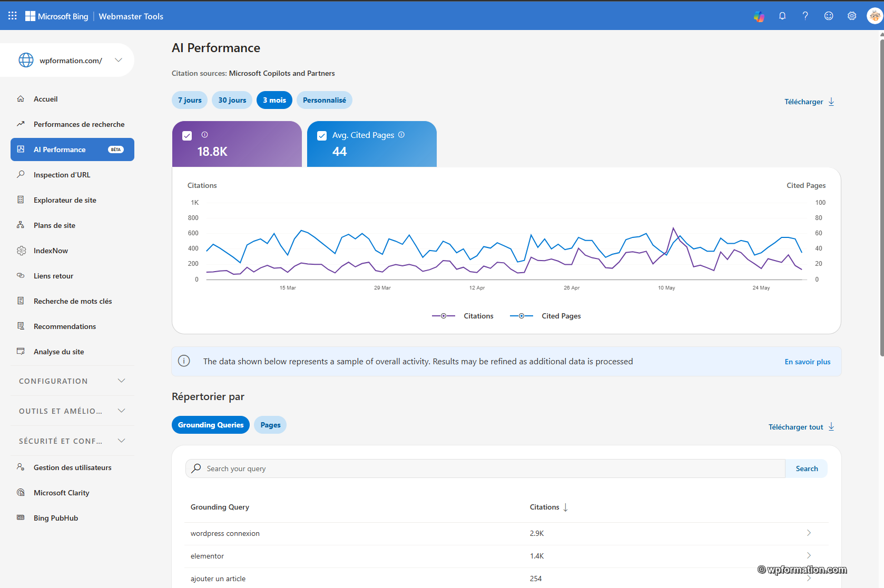The image size is (884, 588).
Task: Open the wpformation.com site selector dropdown
Action: 119,60
